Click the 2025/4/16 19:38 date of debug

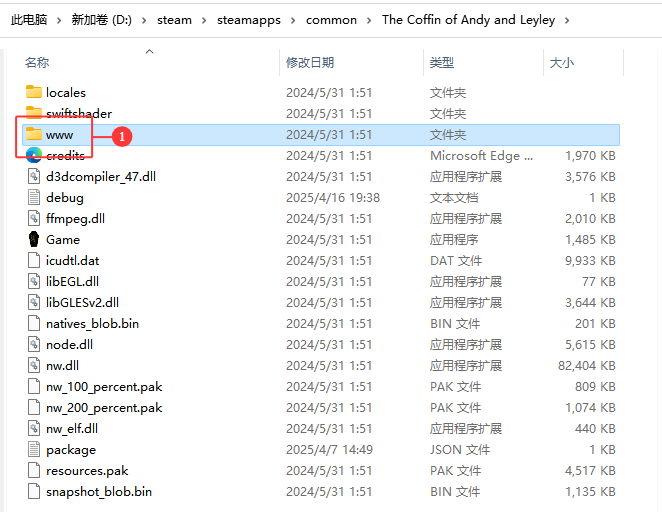[x=333, y=198]
